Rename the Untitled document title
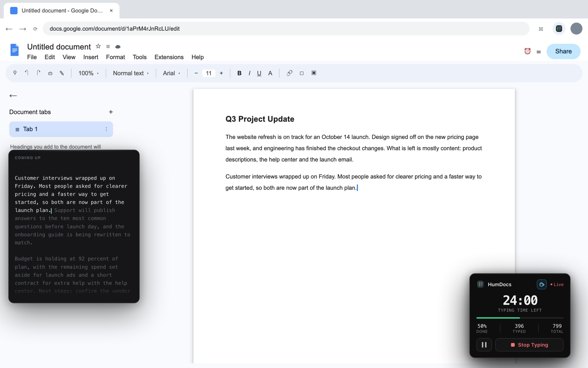Image resolution: width=588 pixels, height=368 pixels. click(x=59, y=47)
